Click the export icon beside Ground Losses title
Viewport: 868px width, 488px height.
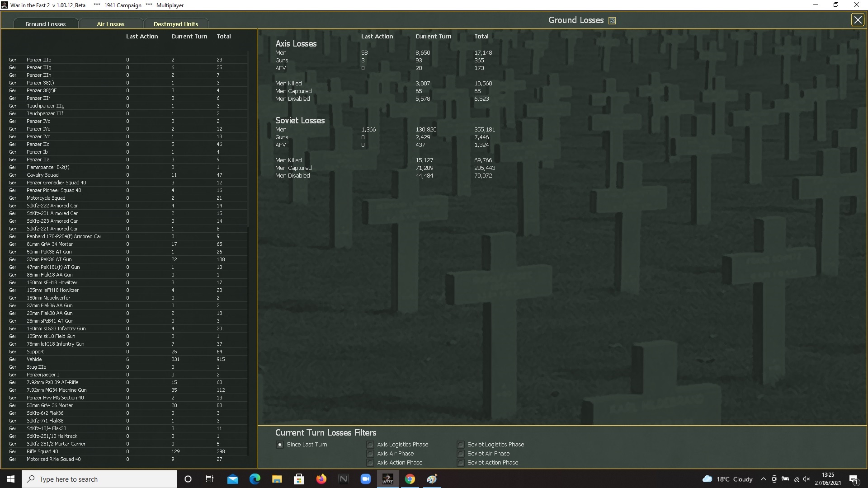[612, 21]
